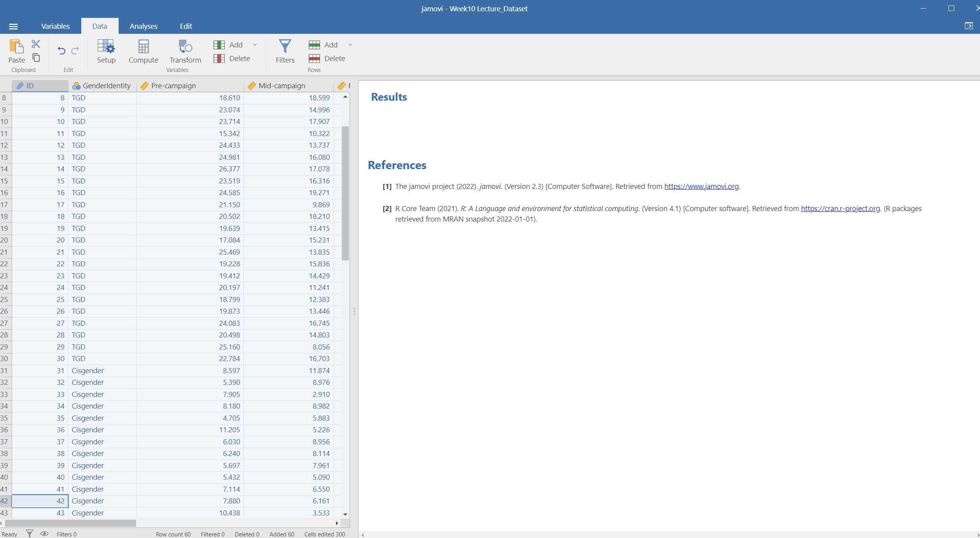This screenshot has width=980, height=538.
Task: Open the jamovi.org link
Action: 701,186
